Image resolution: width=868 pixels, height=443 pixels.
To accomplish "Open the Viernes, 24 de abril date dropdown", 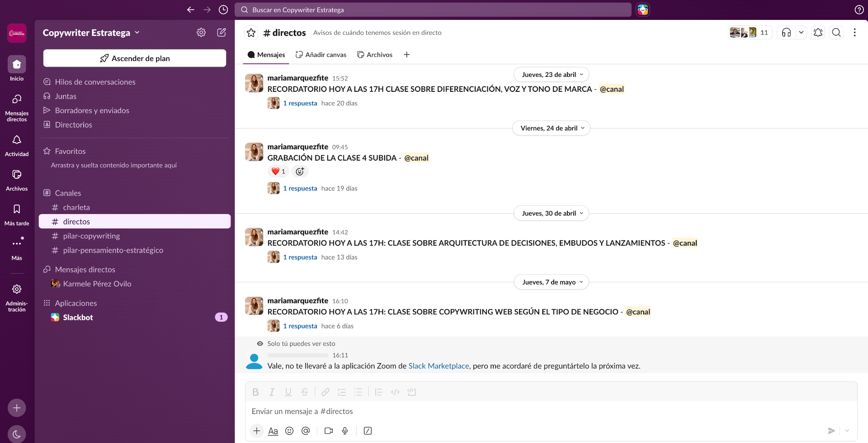I will pos(551,128).
